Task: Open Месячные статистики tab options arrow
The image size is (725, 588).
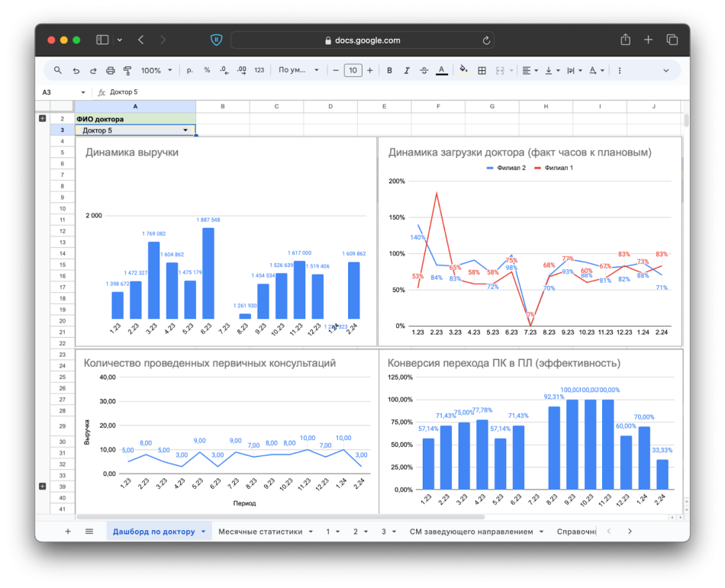Action: tap(311, 532)
